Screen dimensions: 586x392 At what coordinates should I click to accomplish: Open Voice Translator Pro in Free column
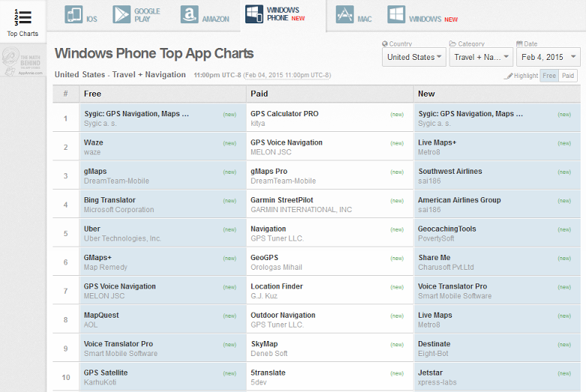point(119,344)
